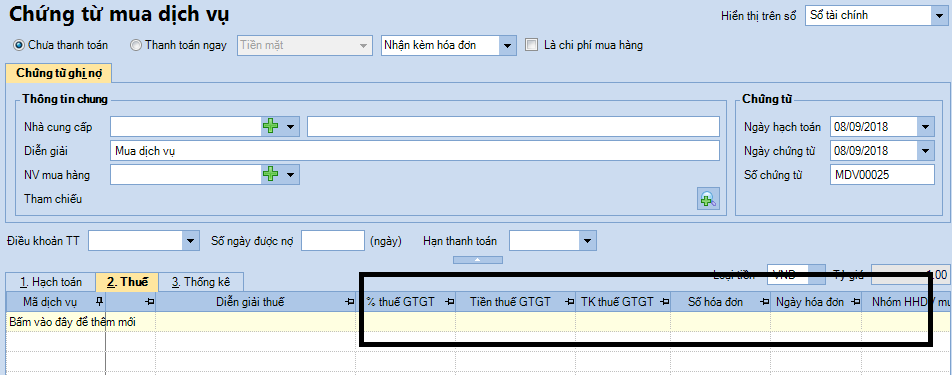The height and width of the screenshot is (375, 952).
Task: Pin the % thuế GTGT column
Action: (x=449, y=302)
